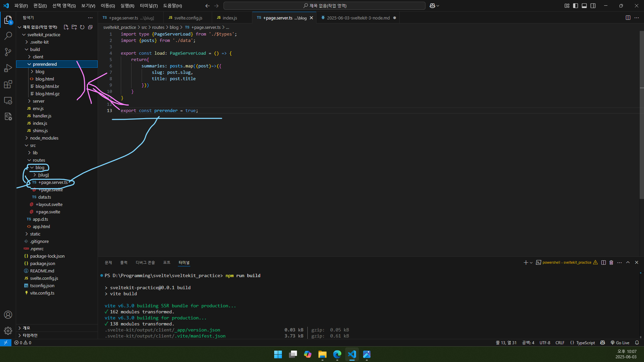This screenshot has height=362, width=644.
Task: Change UTF-8 encoding in status bar
Action: coord(545,343)
